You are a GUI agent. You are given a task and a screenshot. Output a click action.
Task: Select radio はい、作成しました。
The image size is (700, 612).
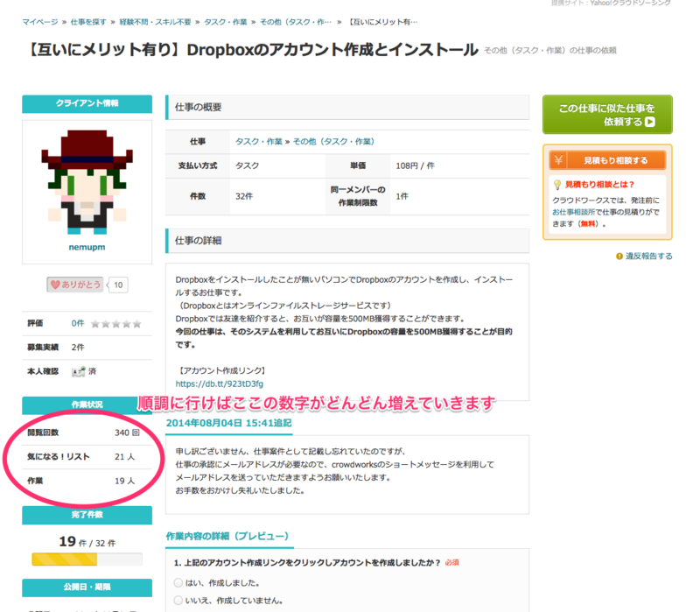(178, 582)
